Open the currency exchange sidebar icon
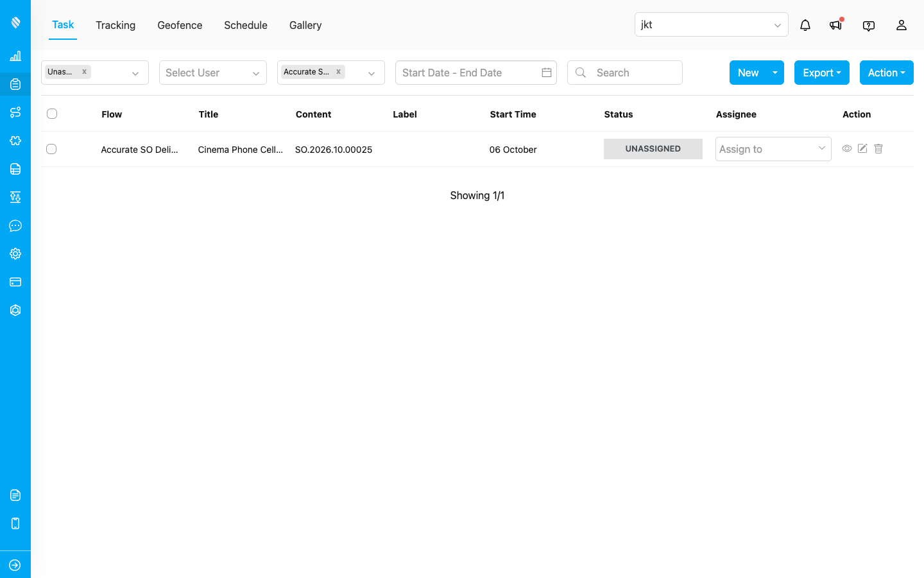This screenshot has width=924, height=578. (15, 197)
